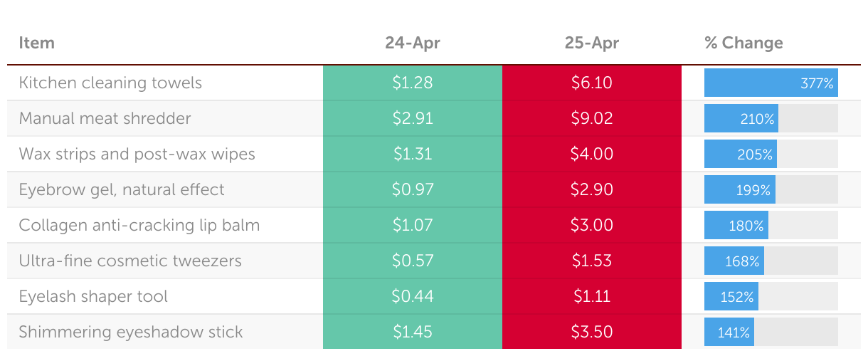Click the % Change column header
Image resolution: width=868 pixels, height=356 pixels.
743,43
